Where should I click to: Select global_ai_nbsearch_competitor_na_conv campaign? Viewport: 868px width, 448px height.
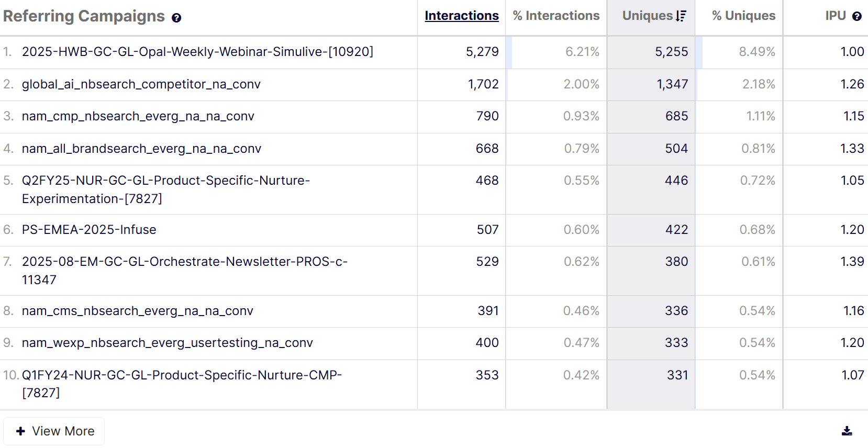(141, 84)
